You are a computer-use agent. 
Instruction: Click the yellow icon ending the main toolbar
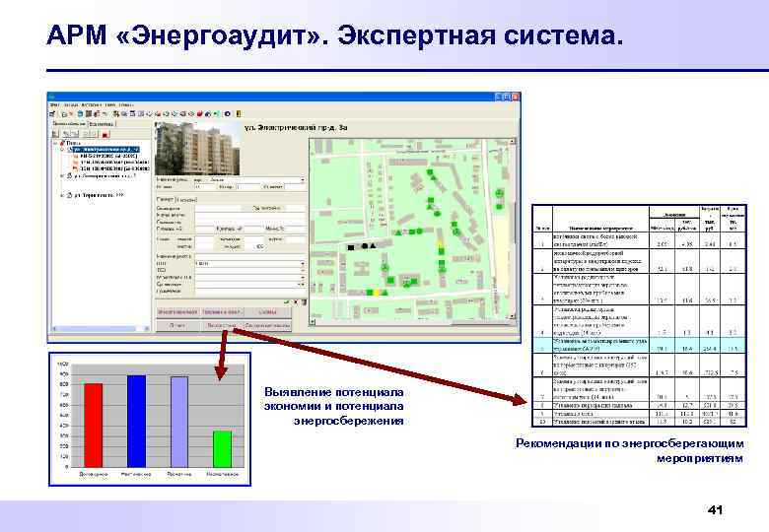[239, 113]
